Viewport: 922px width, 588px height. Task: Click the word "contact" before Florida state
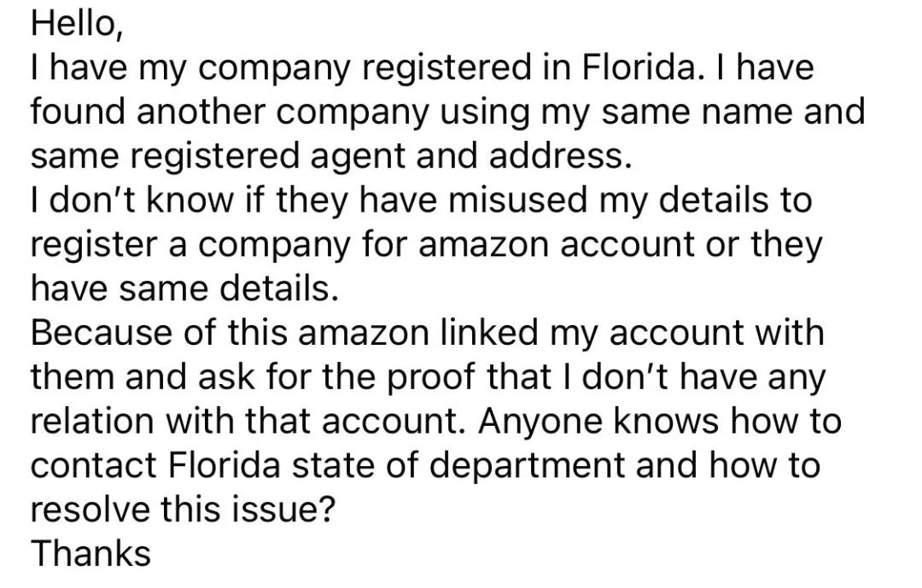[94, 465]
